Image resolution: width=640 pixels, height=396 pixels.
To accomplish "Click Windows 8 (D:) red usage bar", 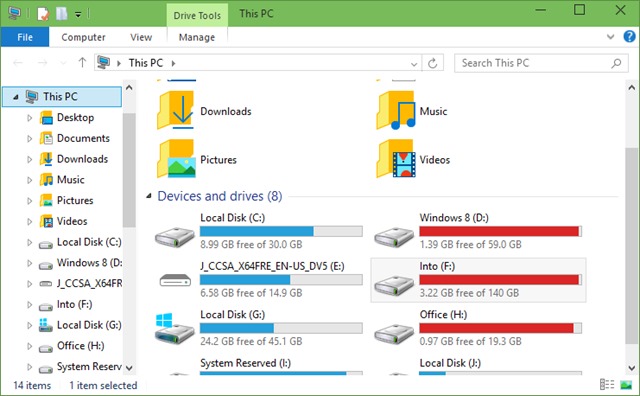I will pyautogui.click(x=500, y=231).
